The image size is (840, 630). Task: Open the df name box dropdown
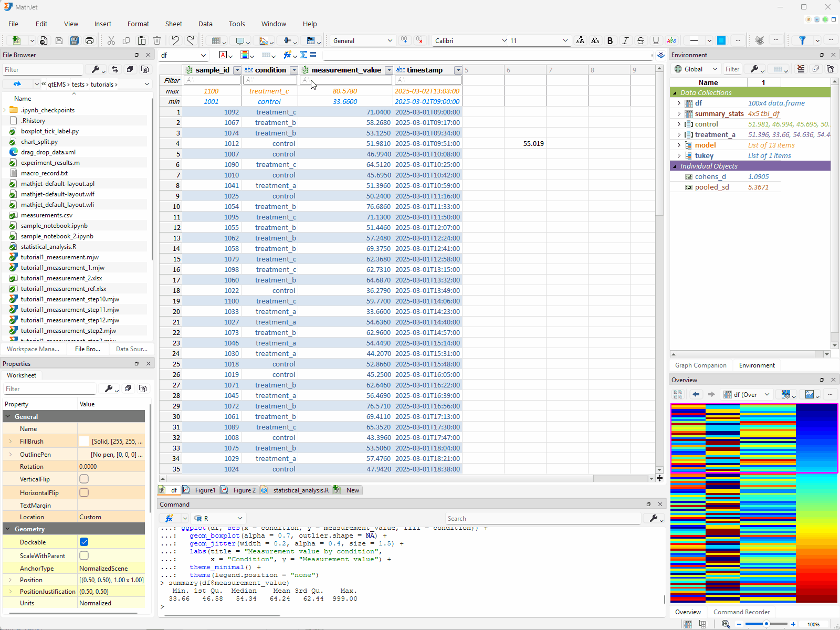point(203,55)
